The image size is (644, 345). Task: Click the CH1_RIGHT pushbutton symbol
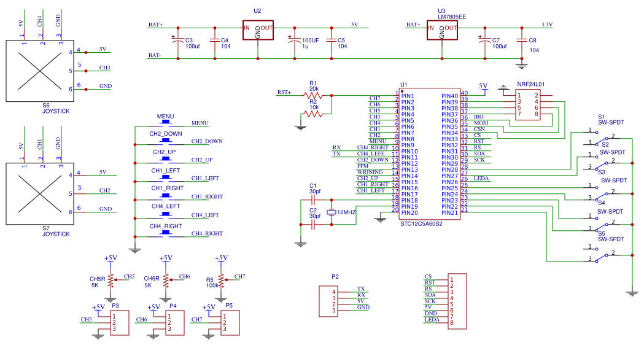166,196
